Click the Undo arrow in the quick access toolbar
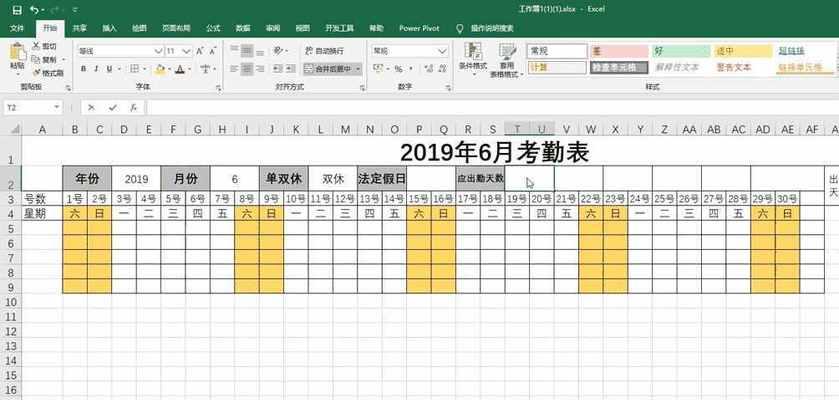 coord(35,10)
